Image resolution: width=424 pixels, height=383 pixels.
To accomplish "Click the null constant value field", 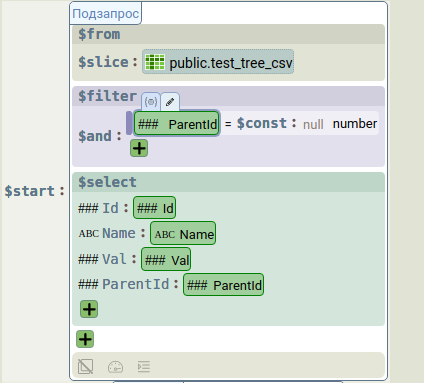I will pyautogui.click(x=313, y=125).
